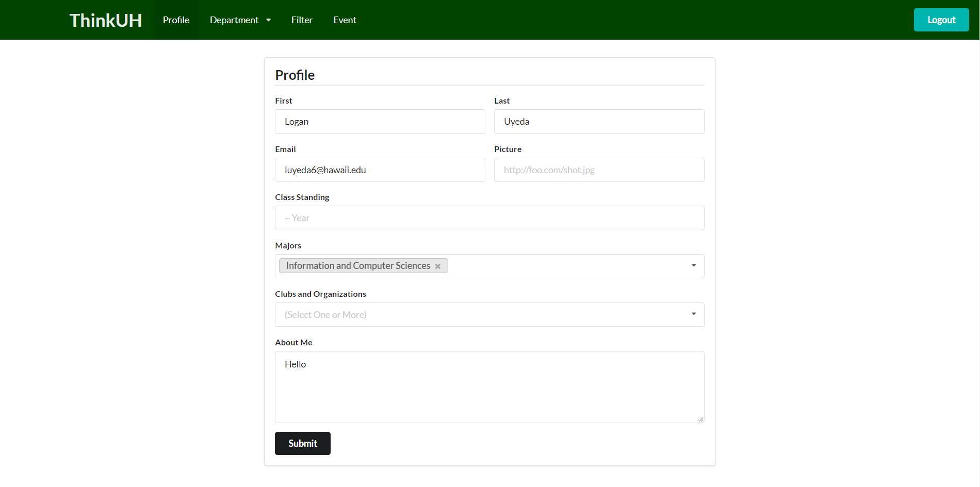Click the Class Standing year field

(489, 218)
